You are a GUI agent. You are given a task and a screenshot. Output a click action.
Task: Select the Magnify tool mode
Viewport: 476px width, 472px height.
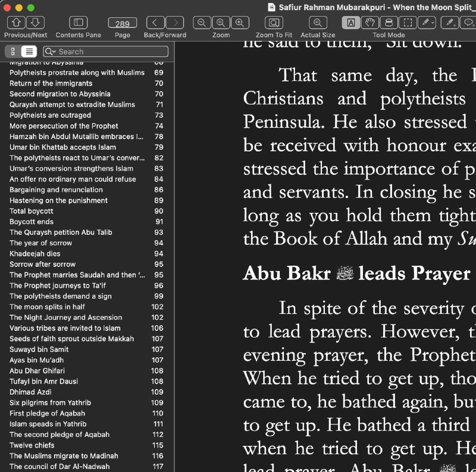pos(389,23)
